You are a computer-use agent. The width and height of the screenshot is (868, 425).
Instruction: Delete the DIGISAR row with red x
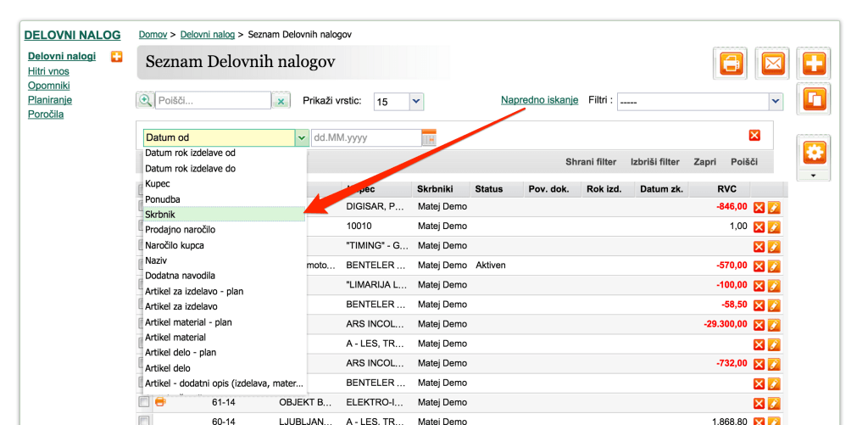click(759, 207)
